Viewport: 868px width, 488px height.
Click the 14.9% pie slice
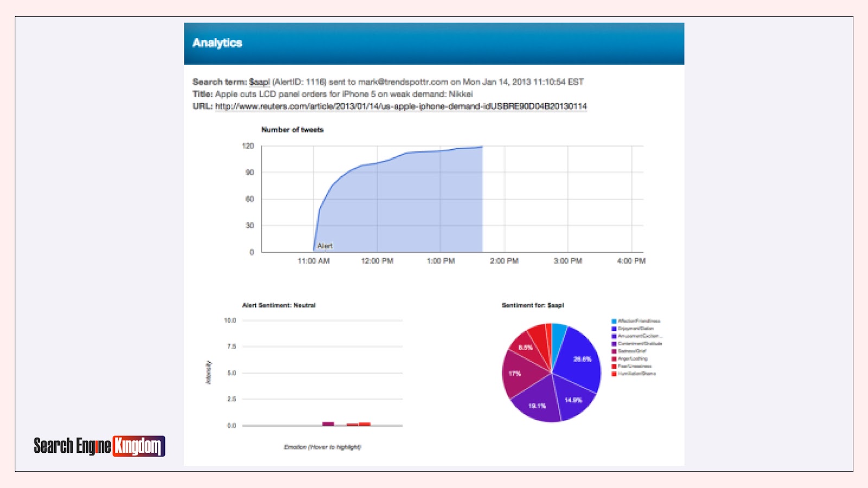(x=573, y=400)
